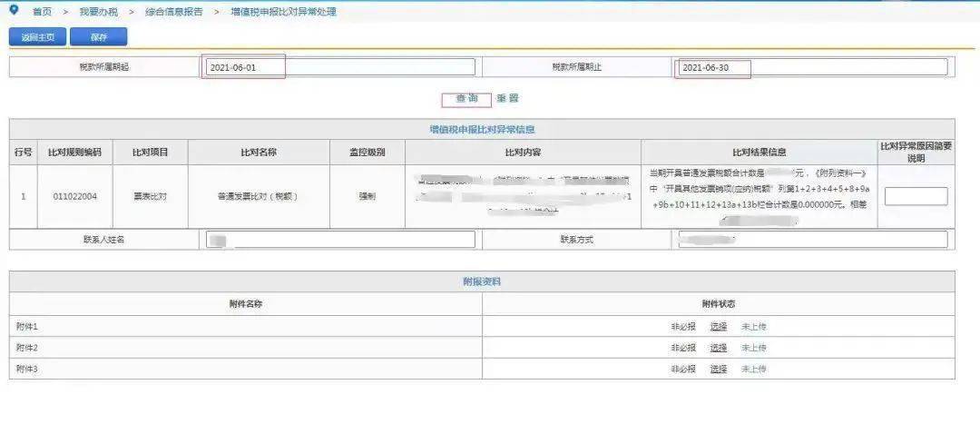Click 未上传 status for 附件1
The image size is (980, 424).
(754, 327)
